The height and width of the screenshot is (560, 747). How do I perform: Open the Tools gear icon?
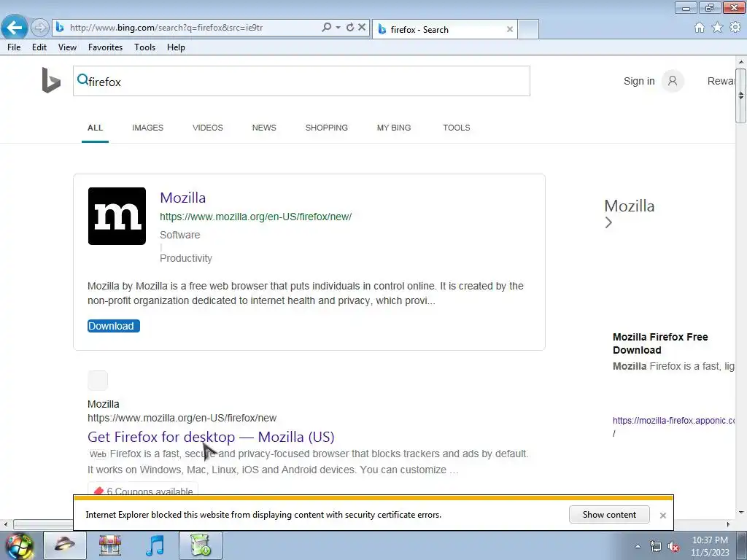[x=735, y=28]
